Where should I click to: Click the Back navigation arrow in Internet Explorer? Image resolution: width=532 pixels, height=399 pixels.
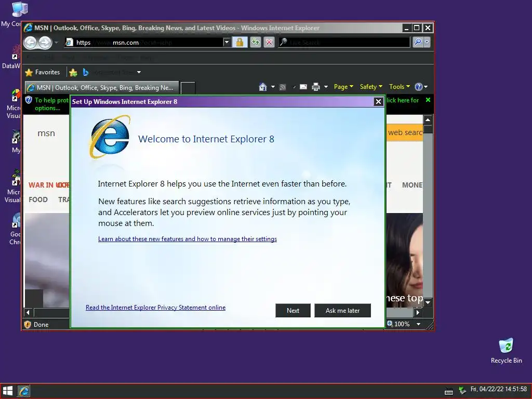31,43
